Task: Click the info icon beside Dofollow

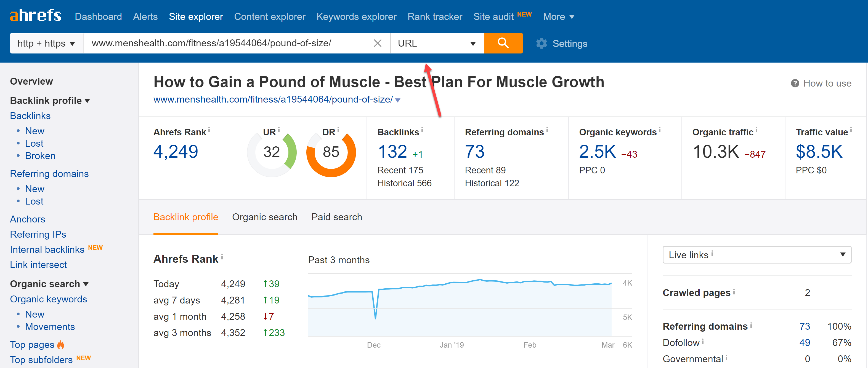Action: tap(703, 342)
